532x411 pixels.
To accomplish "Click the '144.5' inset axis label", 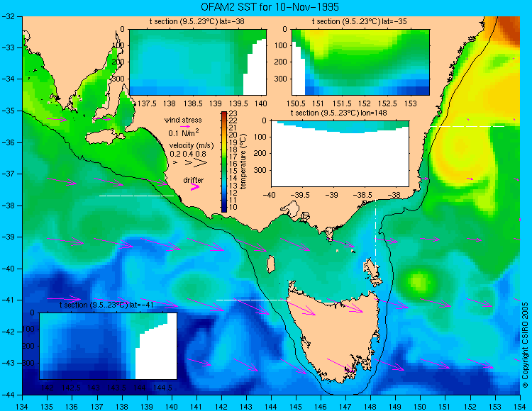I will point(162,388).
